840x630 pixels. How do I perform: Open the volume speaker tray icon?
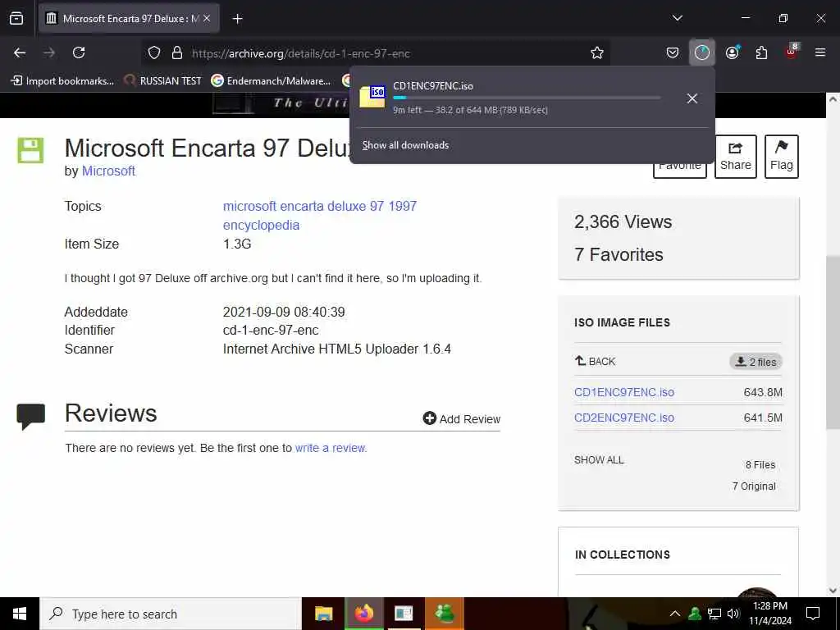(x=733, y=614)
